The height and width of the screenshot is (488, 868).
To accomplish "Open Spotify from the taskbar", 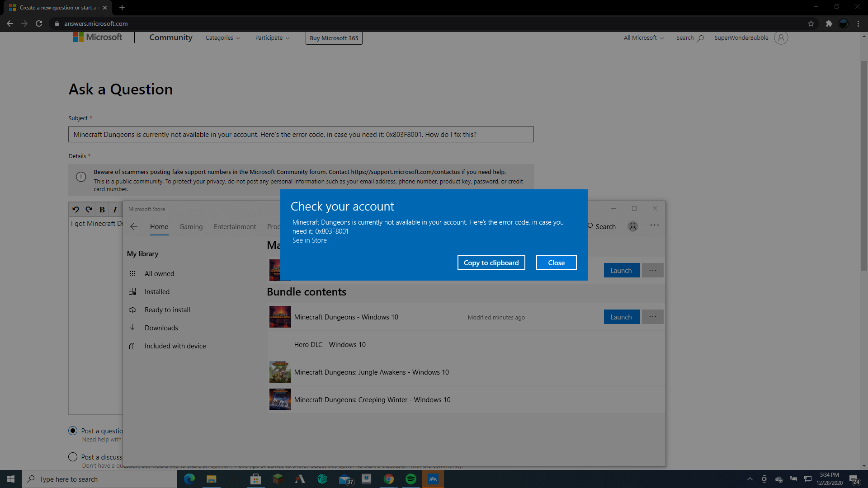I will click(410, 479).
